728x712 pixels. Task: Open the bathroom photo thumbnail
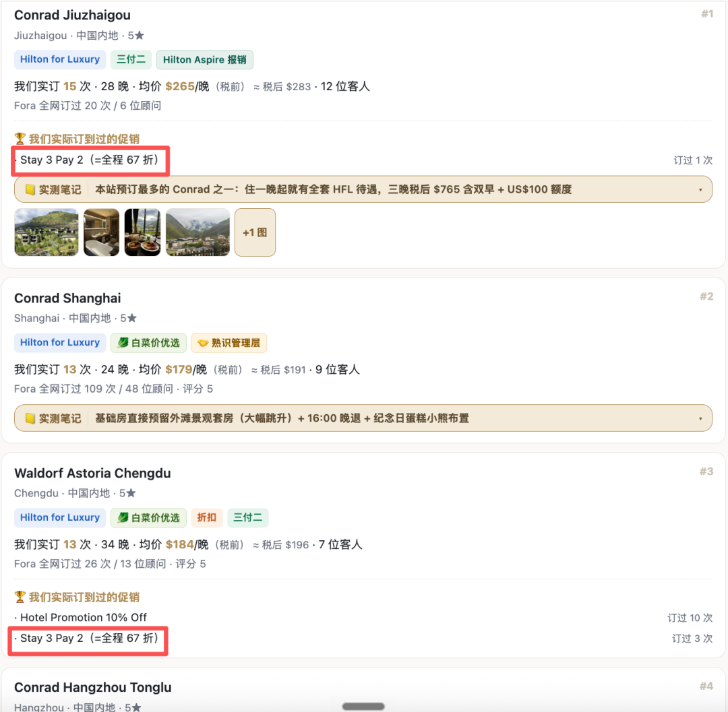pyautogui.click(x=101, y=232)
